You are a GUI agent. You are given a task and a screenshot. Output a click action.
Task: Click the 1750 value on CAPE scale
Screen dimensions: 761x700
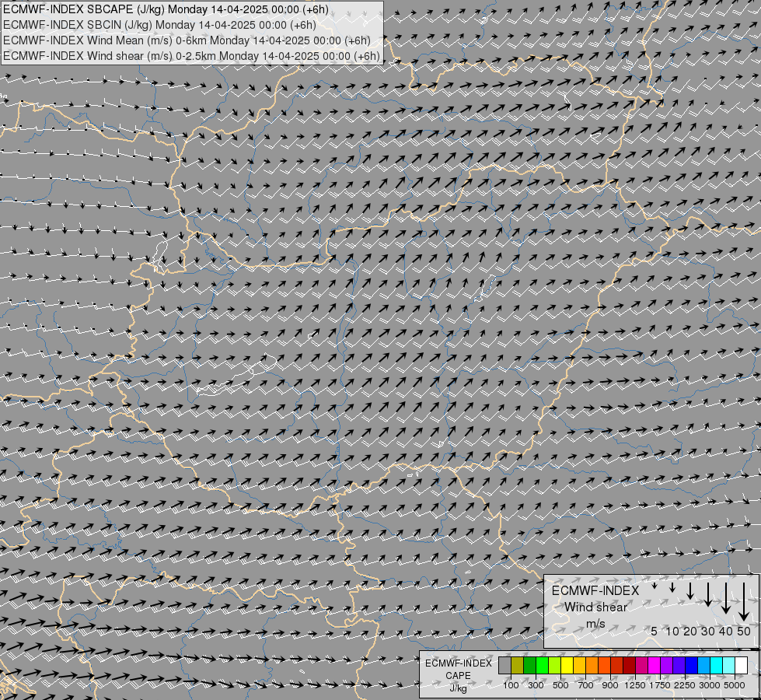660,685
